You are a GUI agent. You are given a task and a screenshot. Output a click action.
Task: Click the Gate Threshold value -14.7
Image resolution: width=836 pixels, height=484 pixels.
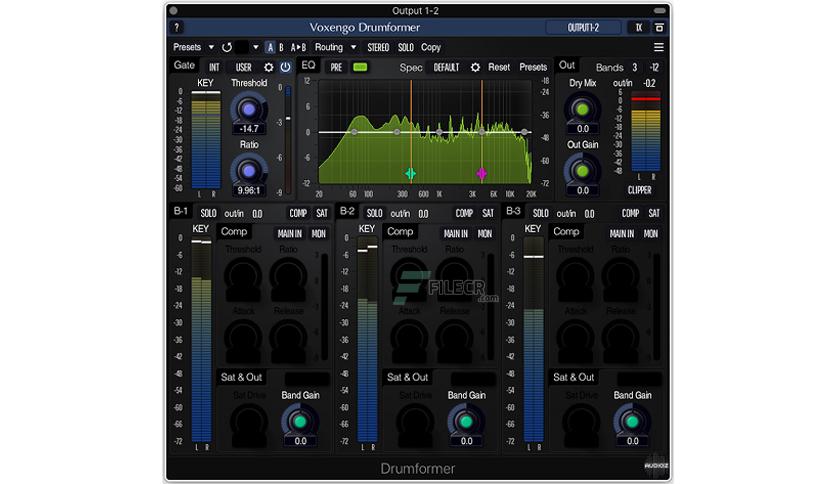(249, 129)
